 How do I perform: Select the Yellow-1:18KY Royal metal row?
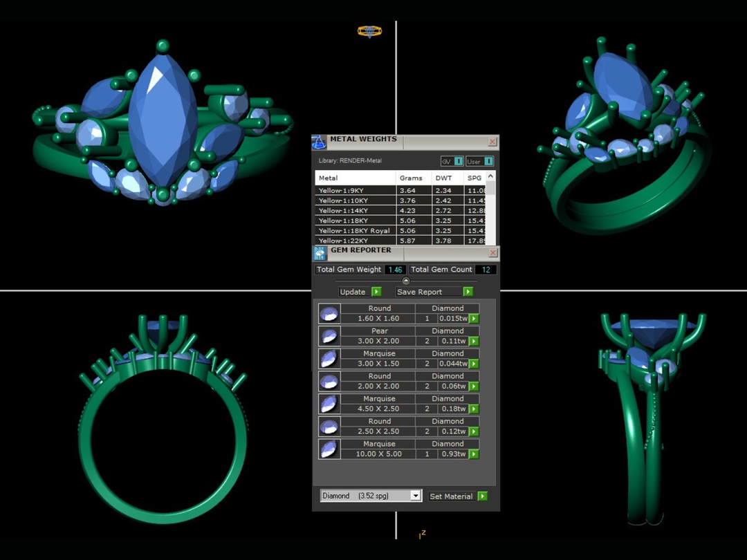coord(400,230)
